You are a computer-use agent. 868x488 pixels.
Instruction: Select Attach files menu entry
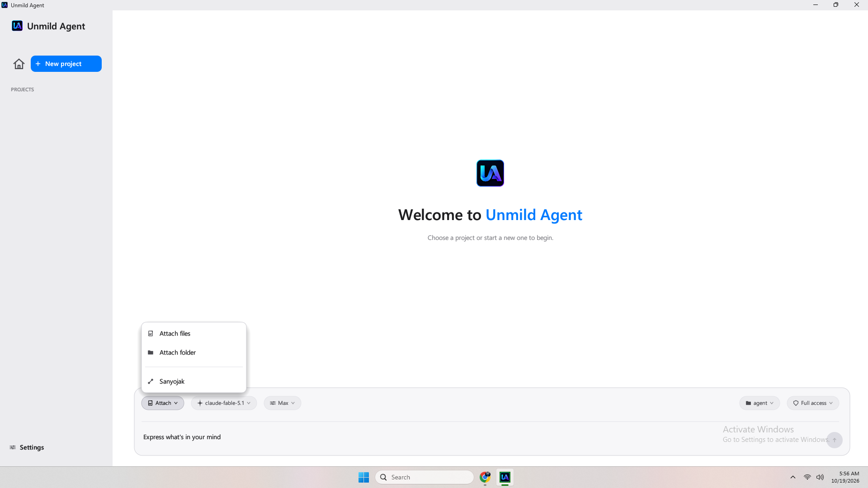[x=194, y=333]
